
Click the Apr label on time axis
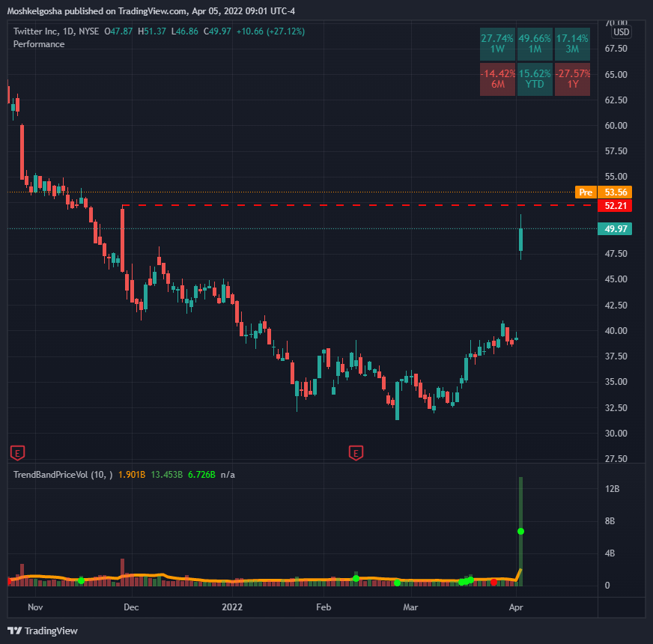(x=516, y=607)
